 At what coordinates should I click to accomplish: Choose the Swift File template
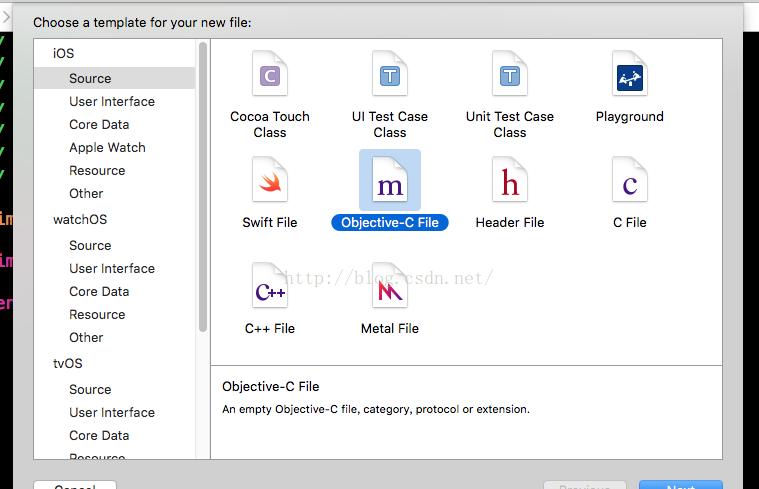pyautogui.click(x=270, y=180)
